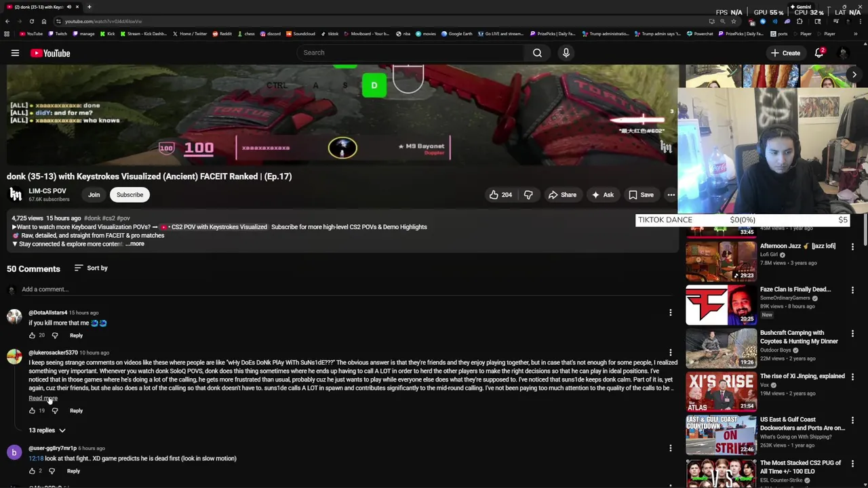Open the YouTube hamburger guide menu
This screenshot has width=868, height=488.
(15, 53)
